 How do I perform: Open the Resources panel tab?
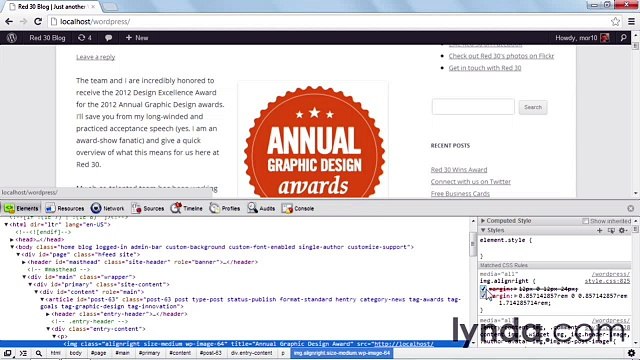64,208
